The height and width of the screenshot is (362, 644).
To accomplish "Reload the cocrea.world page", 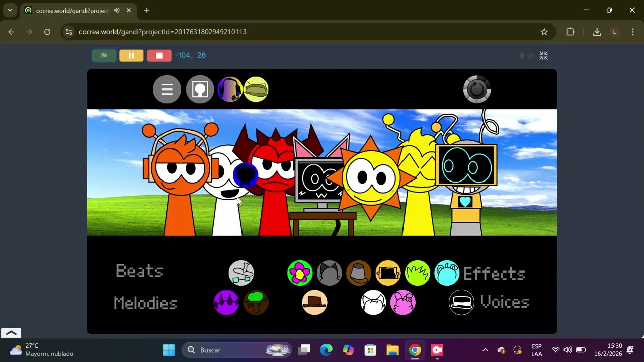I will pos(47,32).
